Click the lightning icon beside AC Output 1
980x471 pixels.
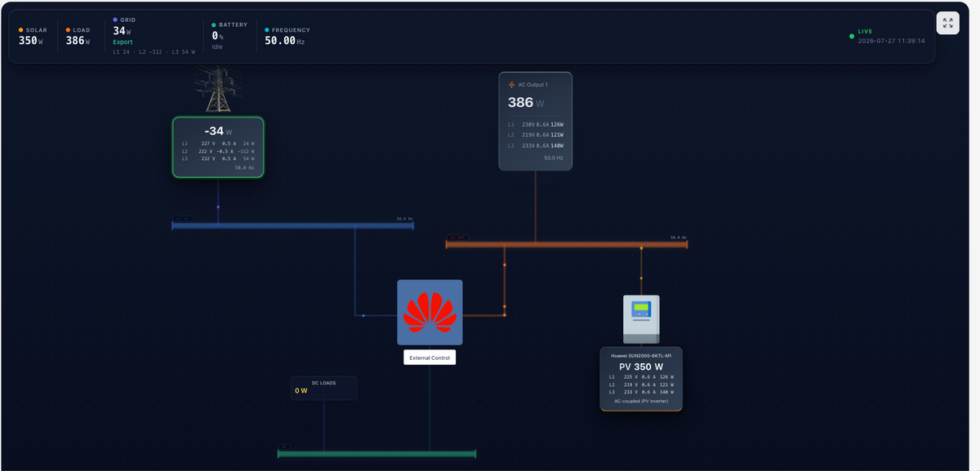coord(512,85)
